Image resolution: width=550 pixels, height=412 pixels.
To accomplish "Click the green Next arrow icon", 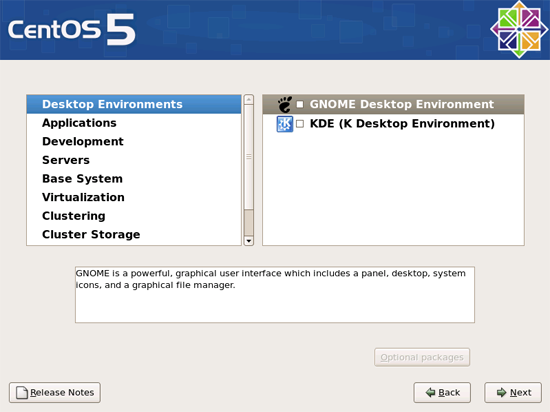I will [x=502, y=392].
